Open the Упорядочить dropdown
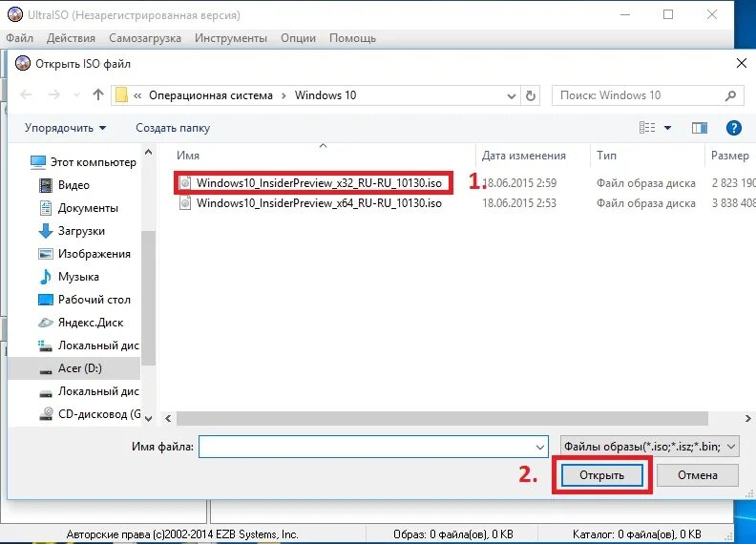 coord(65,128)
